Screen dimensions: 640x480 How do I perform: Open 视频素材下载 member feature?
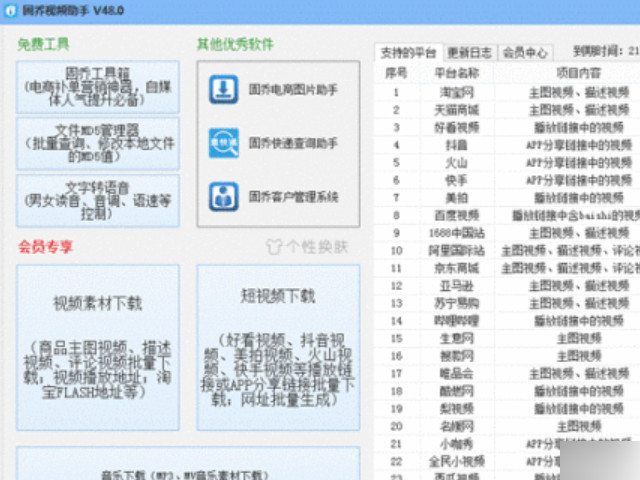click(98, 347)
